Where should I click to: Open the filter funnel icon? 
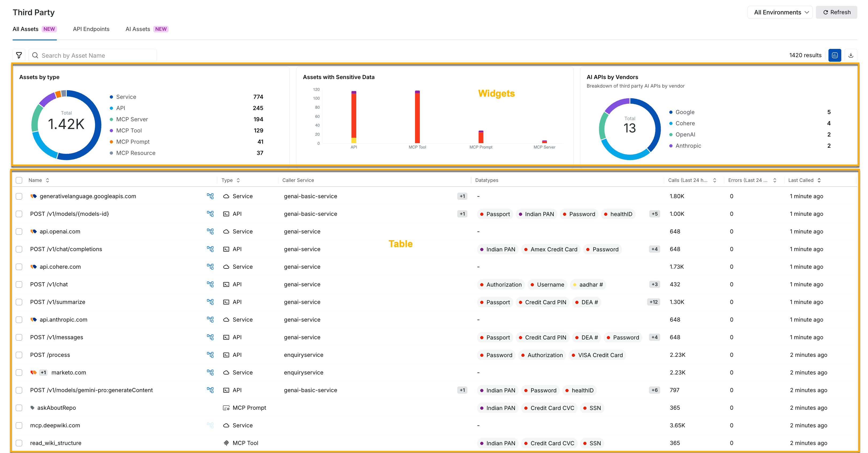coord(19,55)
